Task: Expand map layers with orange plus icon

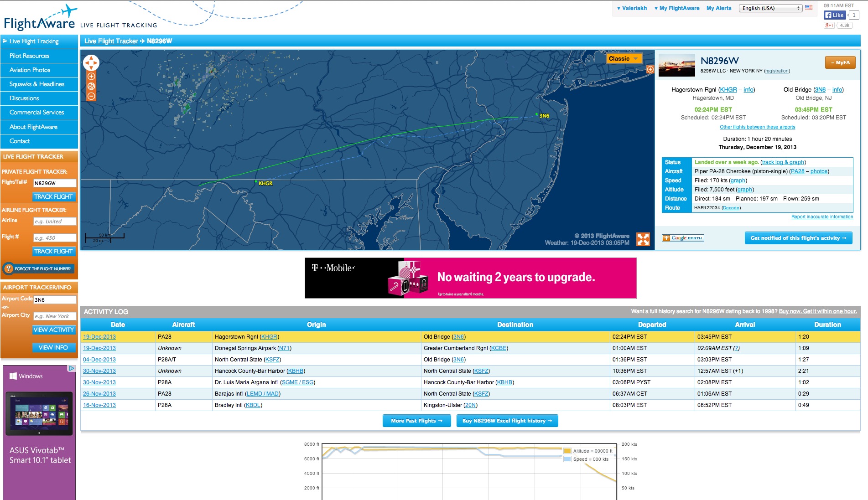Action: [650, 69]
